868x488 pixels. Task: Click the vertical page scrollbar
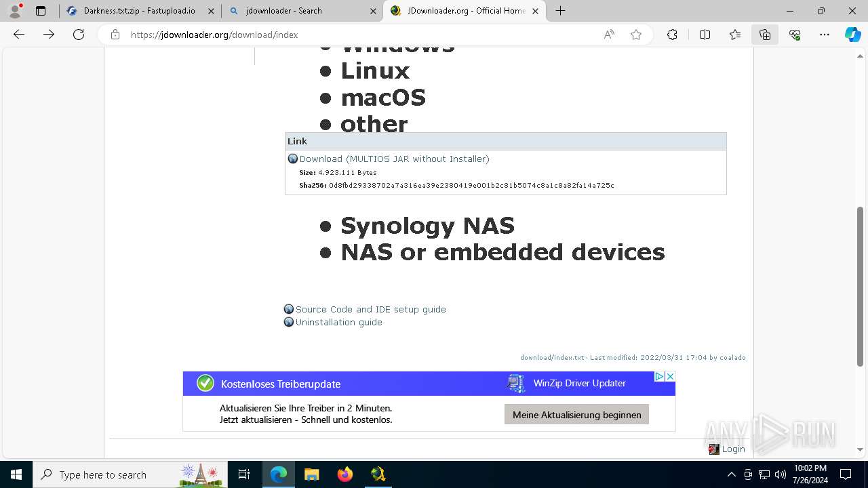pyautogui.click(x=861, y=287)
